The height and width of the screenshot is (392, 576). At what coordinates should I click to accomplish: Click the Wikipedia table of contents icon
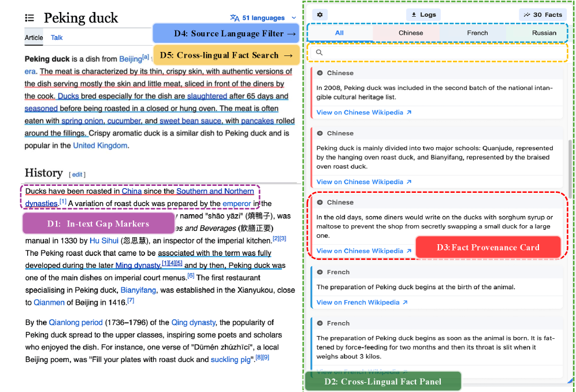pos(29,18)
